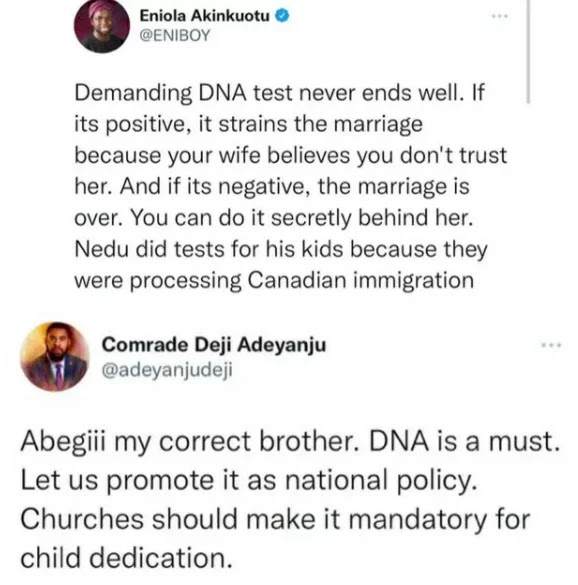Screen dimensions: 578x585
Task: Open more options on Deji Adeyanju's tweet
Action: (552, 345)
